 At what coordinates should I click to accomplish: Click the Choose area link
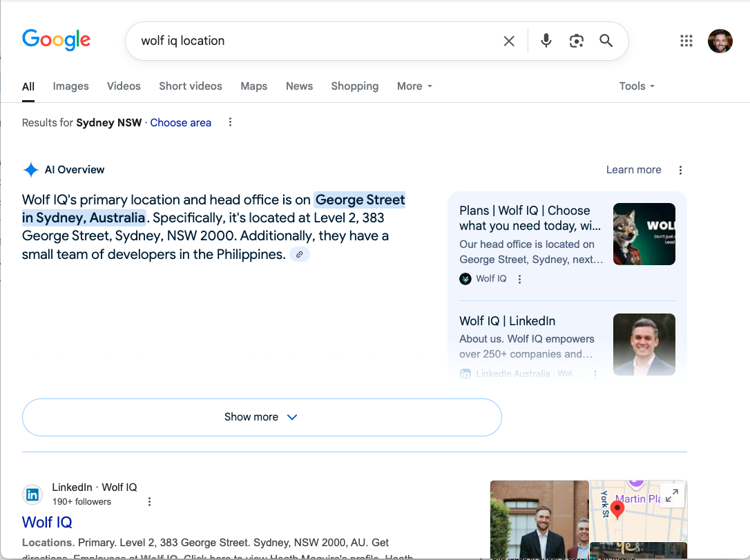point(181,123)
